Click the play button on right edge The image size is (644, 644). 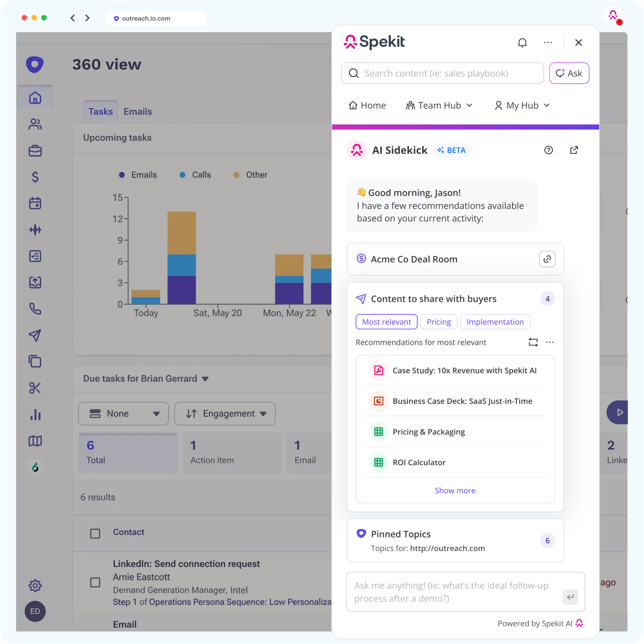click(618, 412)
